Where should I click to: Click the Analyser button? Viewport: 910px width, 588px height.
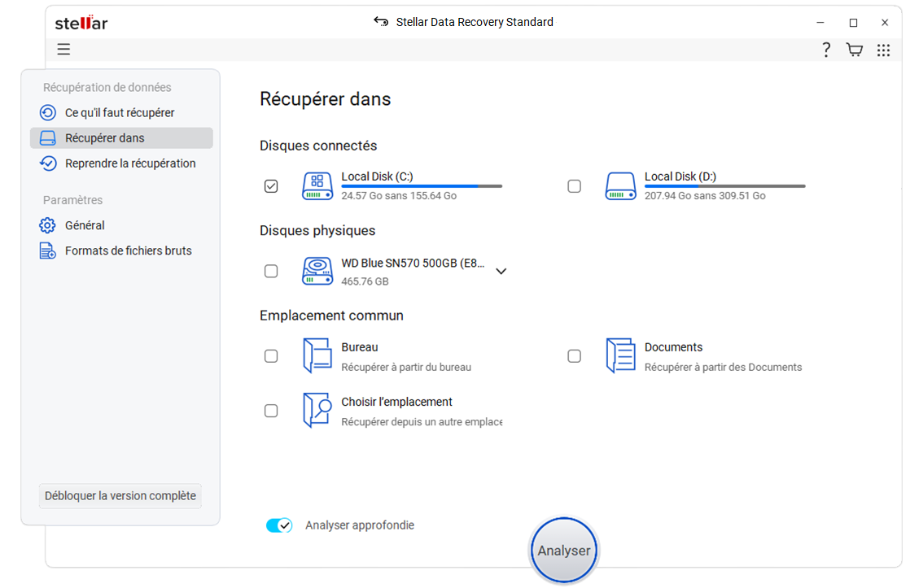563,551
